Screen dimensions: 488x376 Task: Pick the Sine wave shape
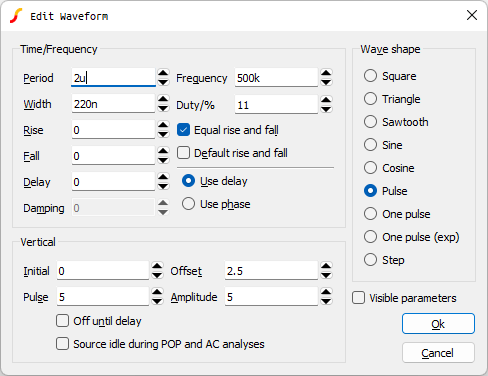370,145
